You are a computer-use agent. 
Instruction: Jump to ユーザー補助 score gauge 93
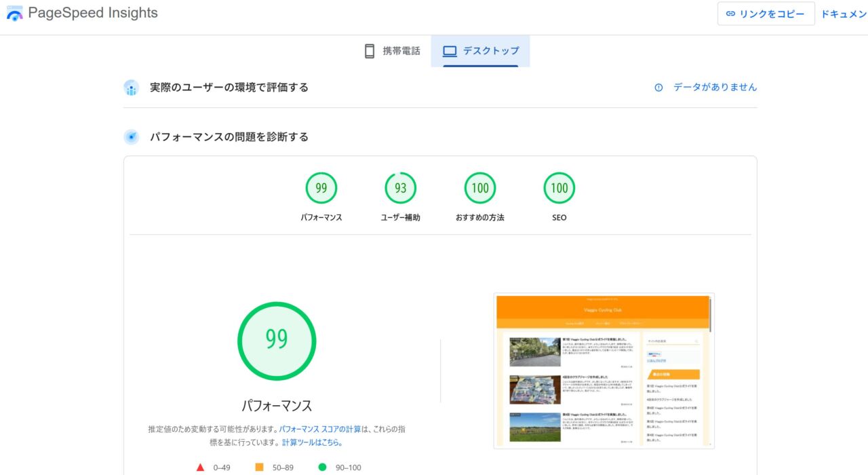401,189
